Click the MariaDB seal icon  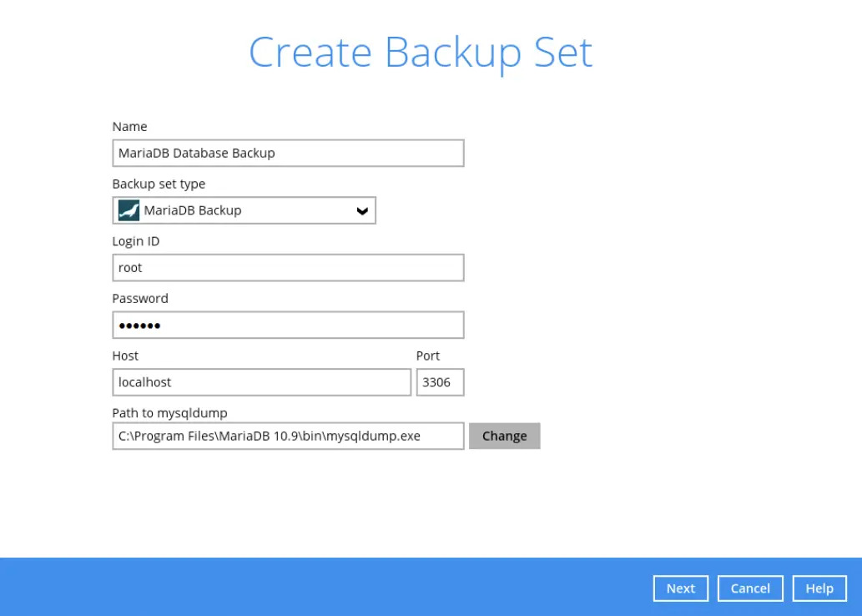[129, 210]
